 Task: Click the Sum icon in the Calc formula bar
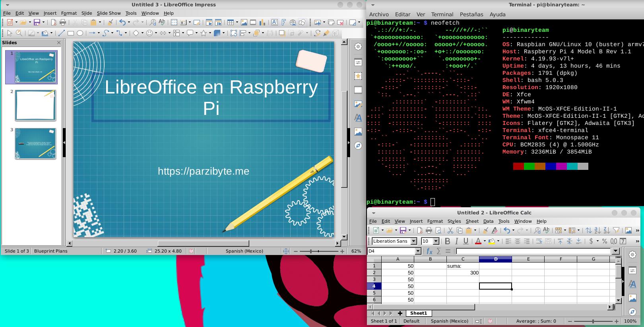click(x=439, y=251)
